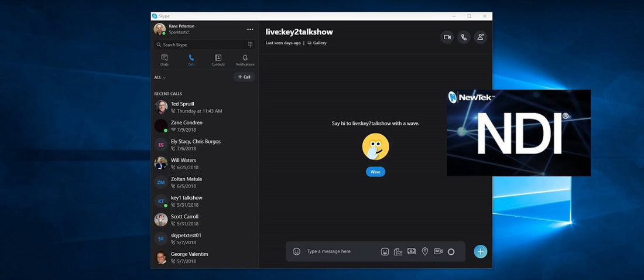Click Ted Spruill's avatar photo
The height and width of the screenshot is (280, 644).
pos(161,107)
